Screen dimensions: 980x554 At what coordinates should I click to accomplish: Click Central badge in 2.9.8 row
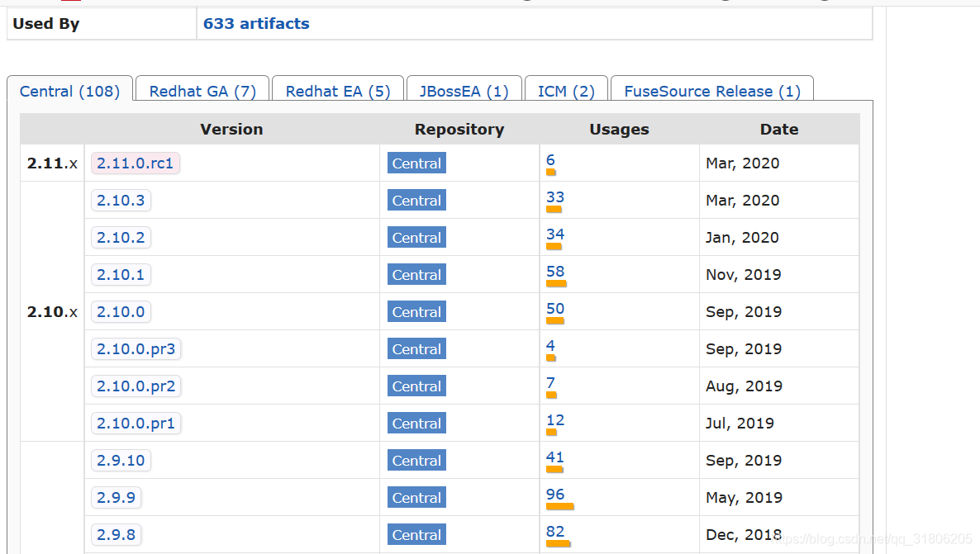click(417, 535)
